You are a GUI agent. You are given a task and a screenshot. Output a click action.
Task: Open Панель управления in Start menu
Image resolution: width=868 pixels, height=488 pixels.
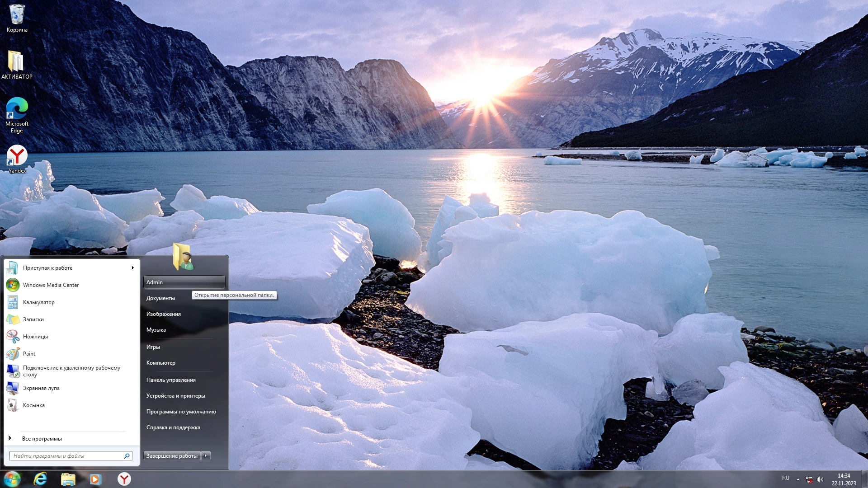point(171,380)
